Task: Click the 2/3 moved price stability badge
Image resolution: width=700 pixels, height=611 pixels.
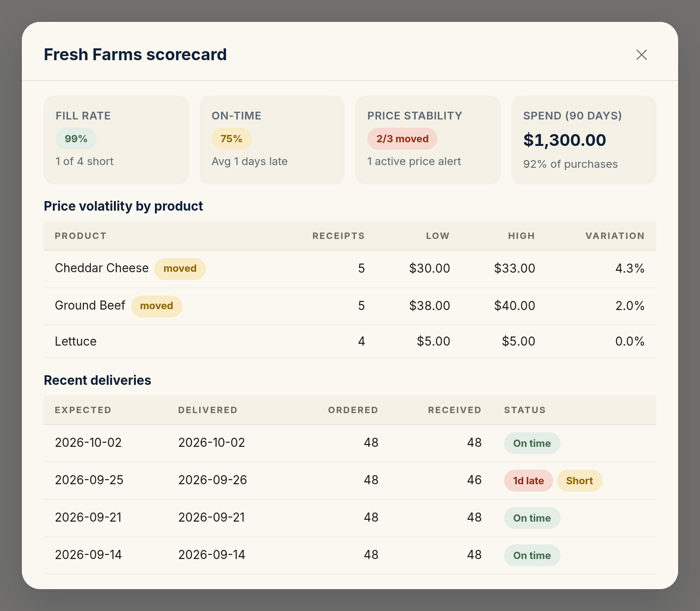Action: coord(402,139)
